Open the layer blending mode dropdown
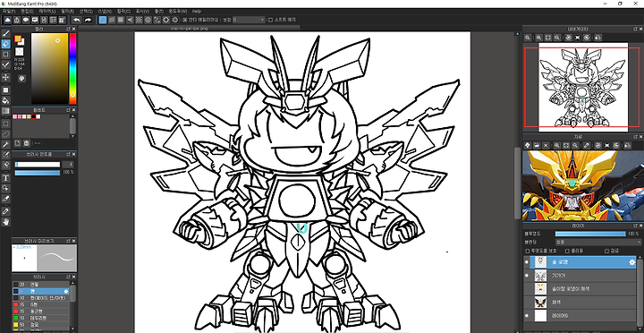The image size is (644, 333). pos(598,243)
